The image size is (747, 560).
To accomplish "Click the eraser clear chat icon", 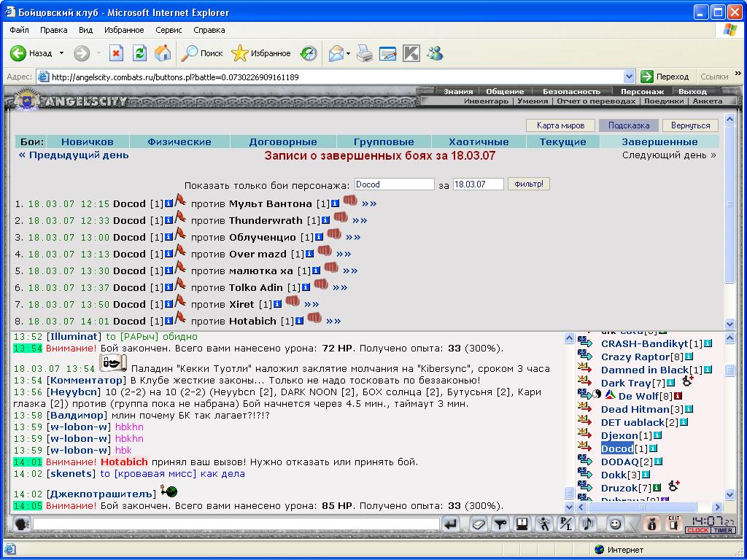I will click(x=479, y=524).
